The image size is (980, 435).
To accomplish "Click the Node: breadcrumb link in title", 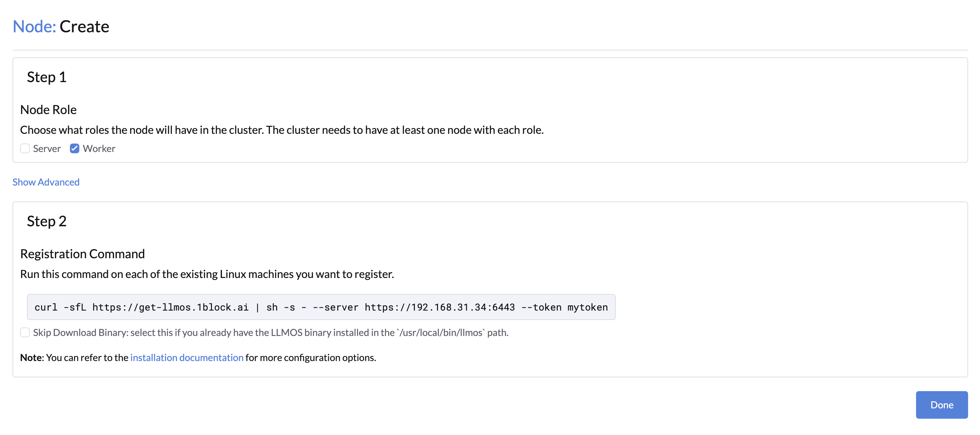I will [x=34, y=27].
